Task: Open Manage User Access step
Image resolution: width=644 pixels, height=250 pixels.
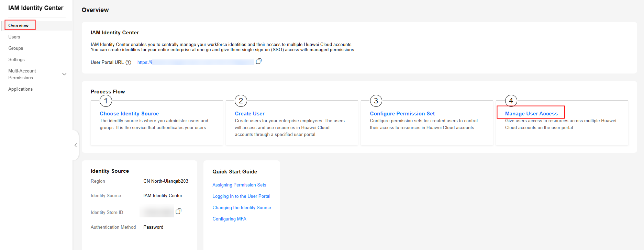Action: (531, 114)
